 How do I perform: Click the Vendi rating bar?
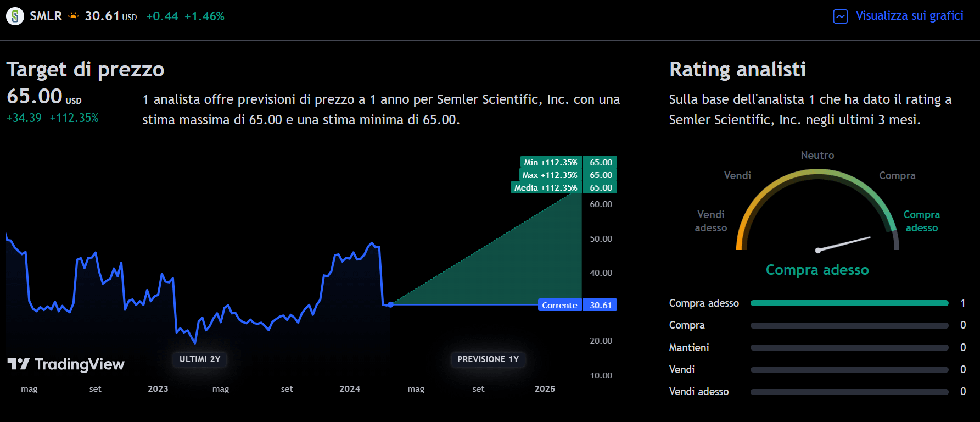click(849, 370)
